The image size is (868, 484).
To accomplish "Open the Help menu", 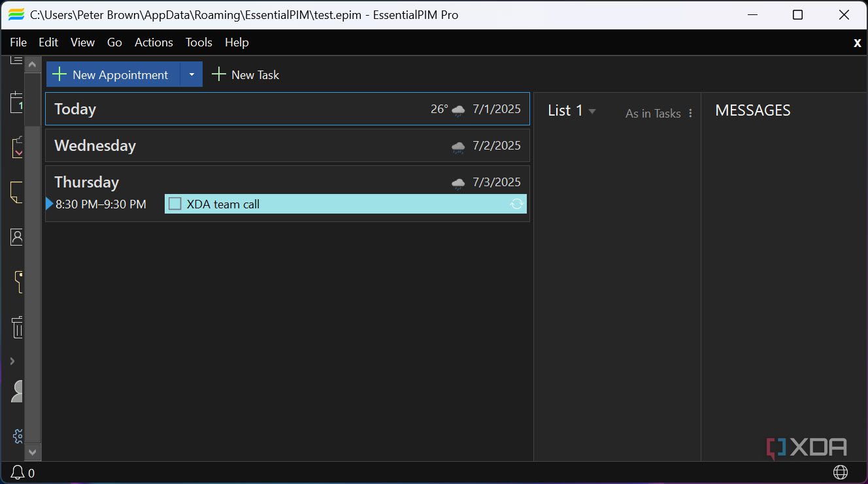I will (x=237, y=42).
